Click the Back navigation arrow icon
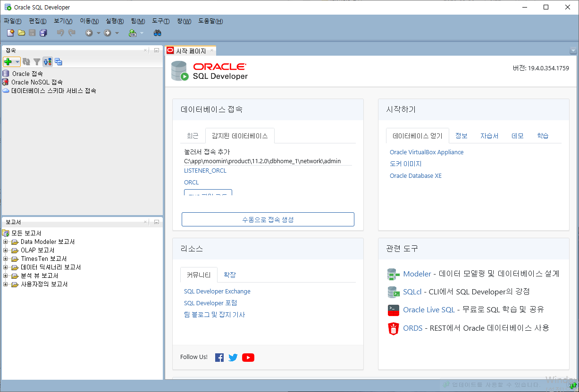 (x=89, y=33)
